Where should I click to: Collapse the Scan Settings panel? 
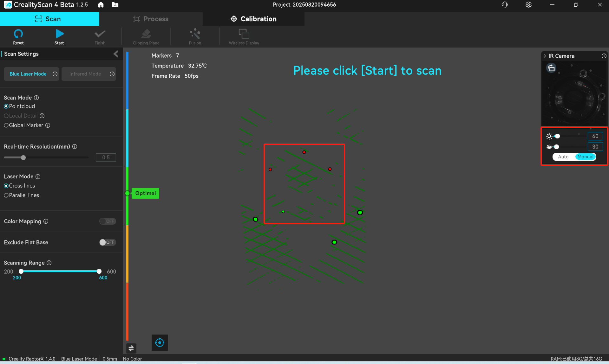tap(115, 54)
